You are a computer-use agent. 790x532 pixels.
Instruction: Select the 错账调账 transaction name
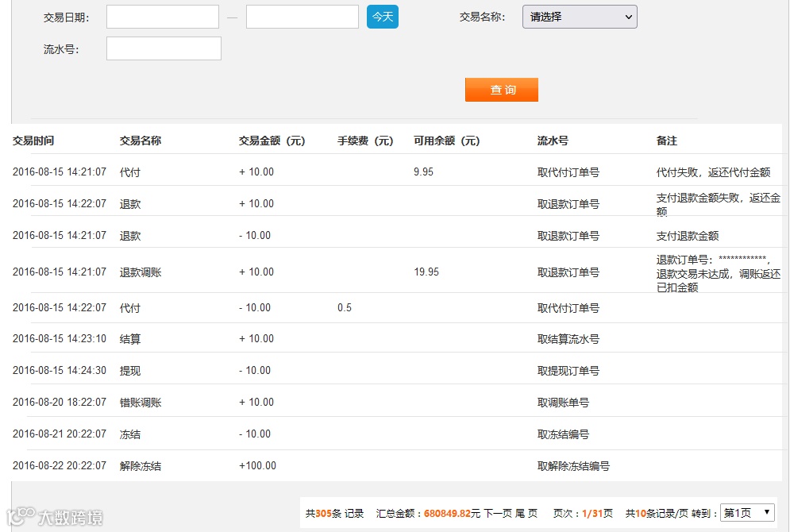click(x=140, y=403)
